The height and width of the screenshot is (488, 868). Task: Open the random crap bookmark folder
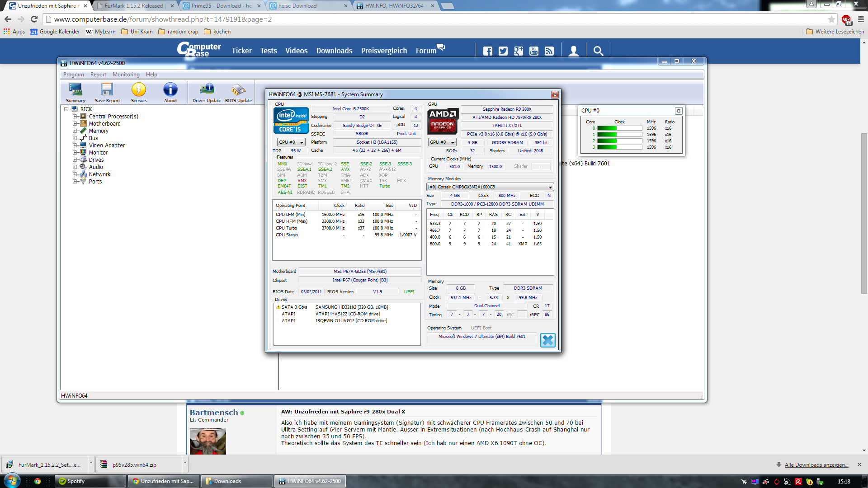(178, 32)
